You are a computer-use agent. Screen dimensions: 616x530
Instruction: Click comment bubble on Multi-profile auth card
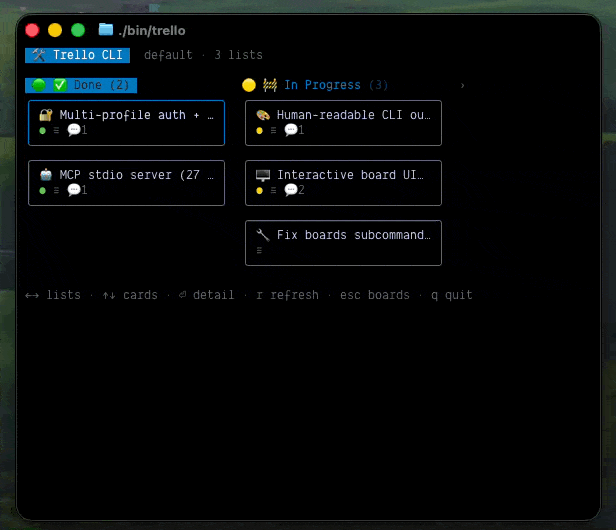[x=74, y=130]
